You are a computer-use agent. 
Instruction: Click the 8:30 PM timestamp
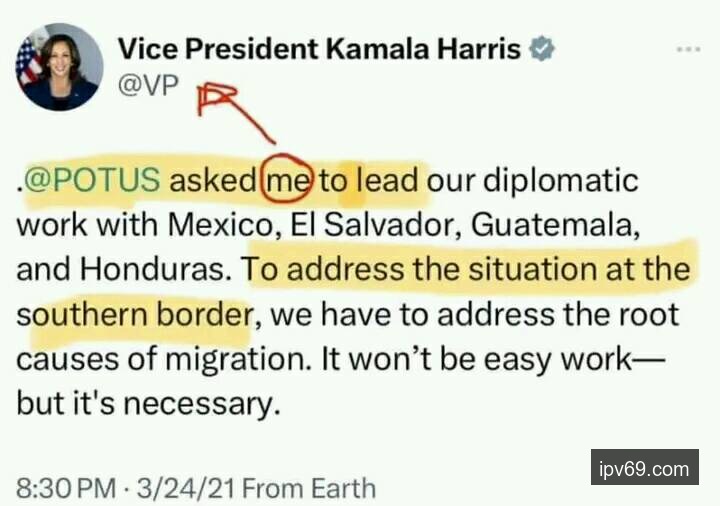coord(66,488)
